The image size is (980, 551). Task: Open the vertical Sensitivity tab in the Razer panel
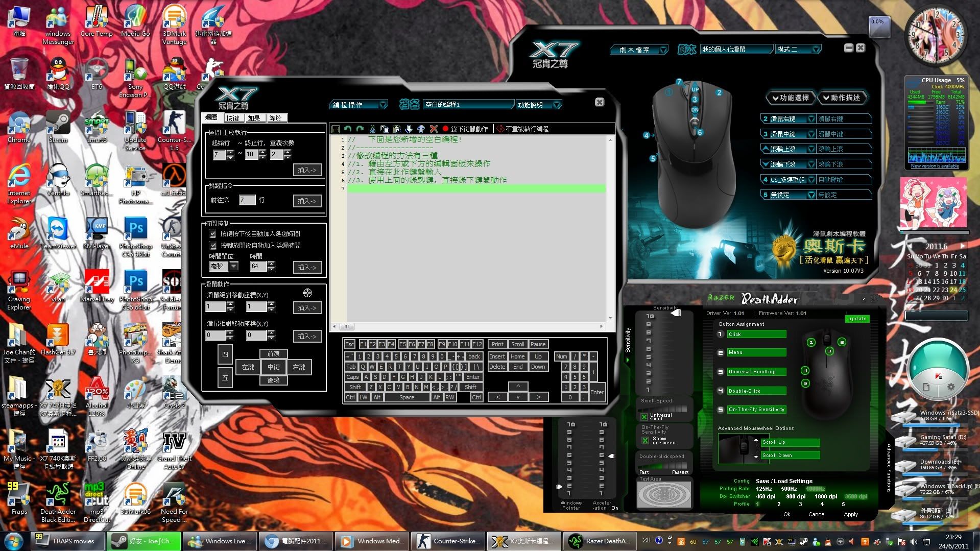pos(628,340)
